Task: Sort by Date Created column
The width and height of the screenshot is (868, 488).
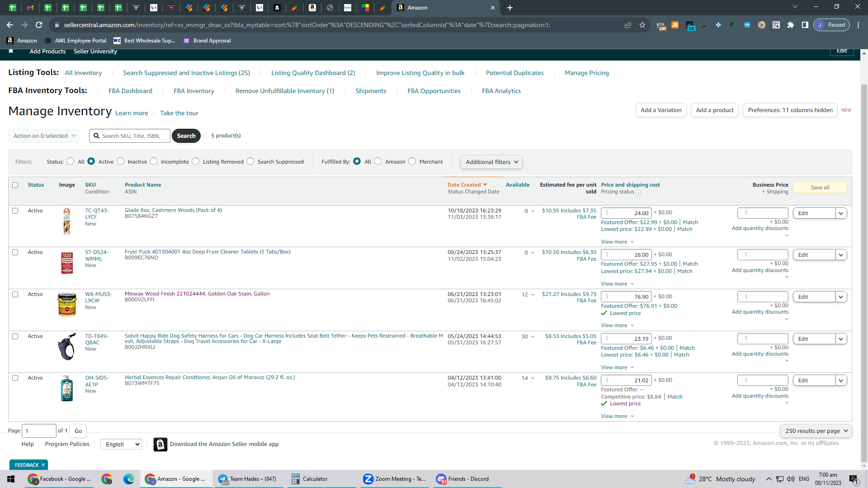Action: click(467, 185)
